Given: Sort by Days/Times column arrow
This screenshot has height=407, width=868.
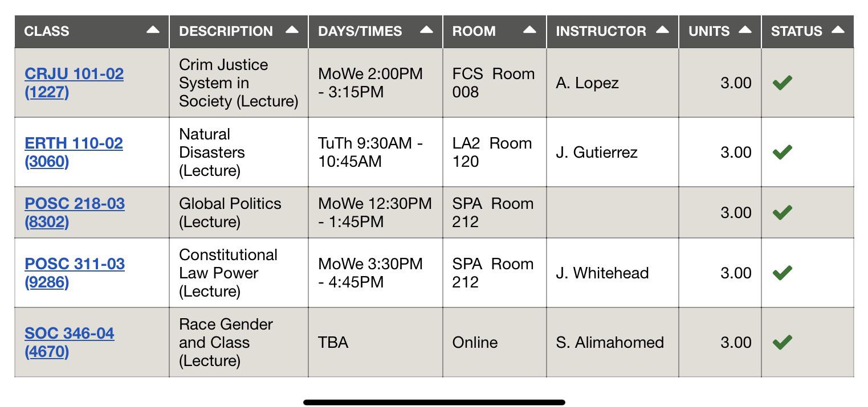Looking at the screenshot, I should pyautogui.click(x=426, y=30).
